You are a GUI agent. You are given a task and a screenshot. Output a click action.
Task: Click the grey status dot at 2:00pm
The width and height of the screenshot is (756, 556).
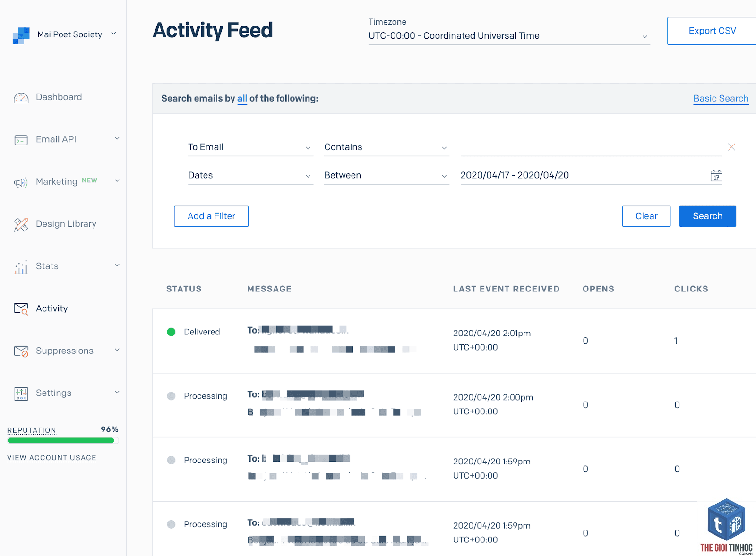(171, 396)
